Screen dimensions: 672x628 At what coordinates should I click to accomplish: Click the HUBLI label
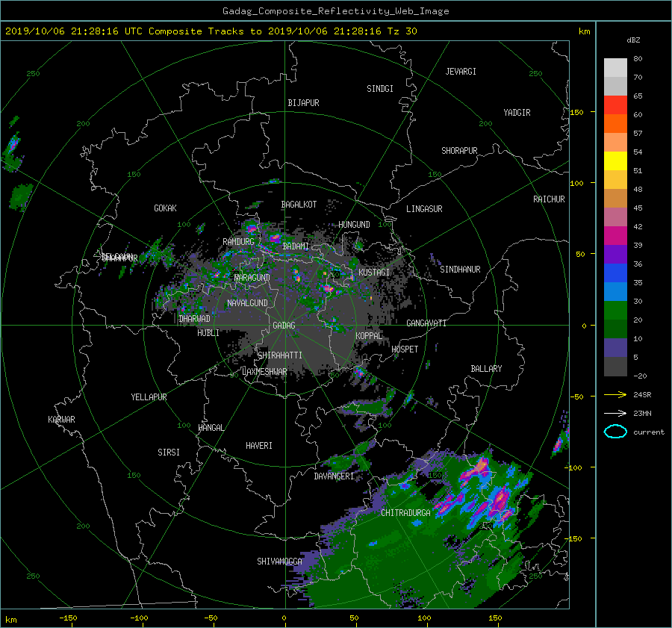208,333
